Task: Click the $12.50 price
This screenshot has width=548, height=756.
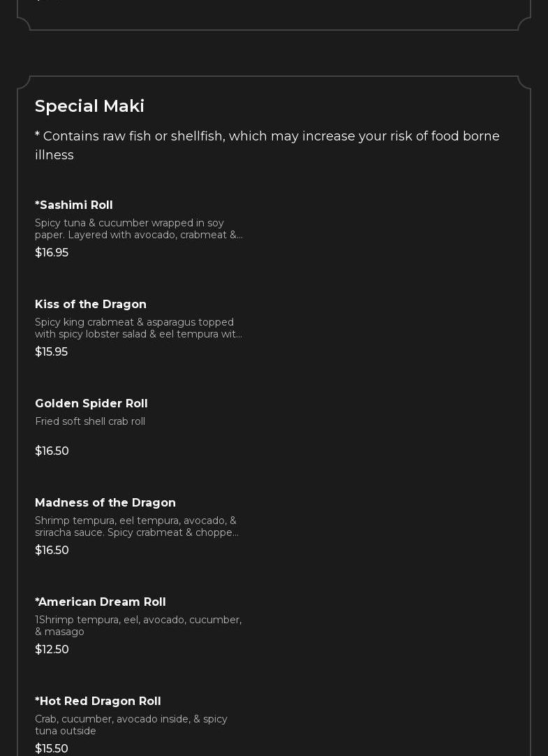Action: pyautogui.click(x=52, y=649)
